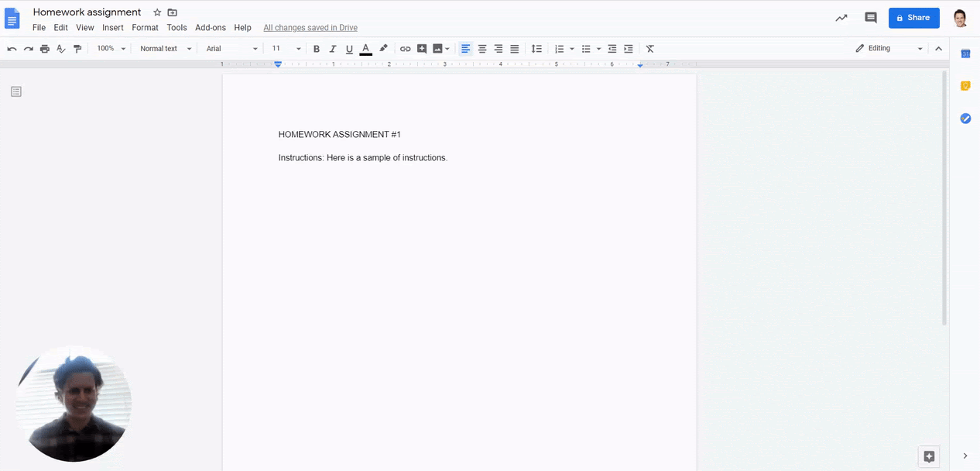Screen dimensions: 980x471
Task: Show side panel with bottom-right chevron
Action: 965,456
